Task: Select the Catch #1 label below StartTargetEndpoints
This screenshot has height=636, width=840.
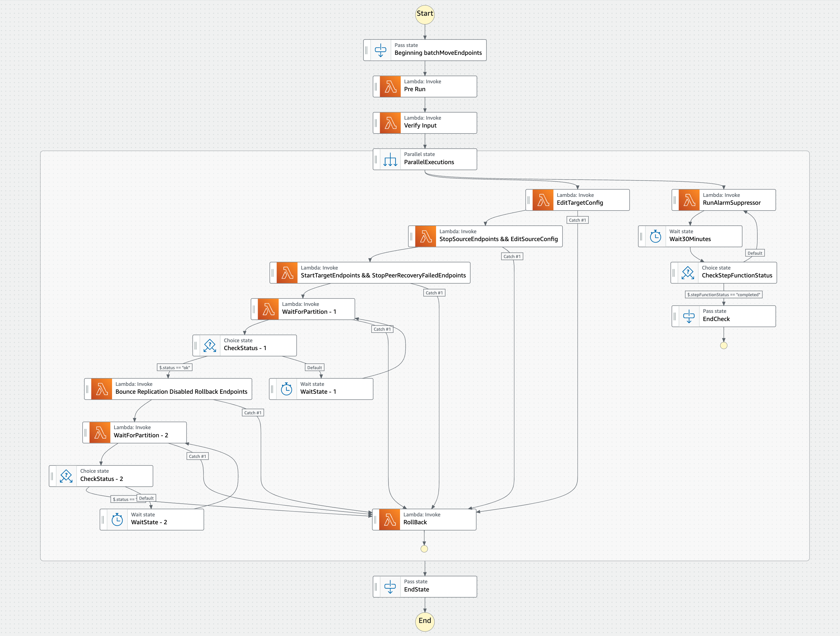Action: 434,293
